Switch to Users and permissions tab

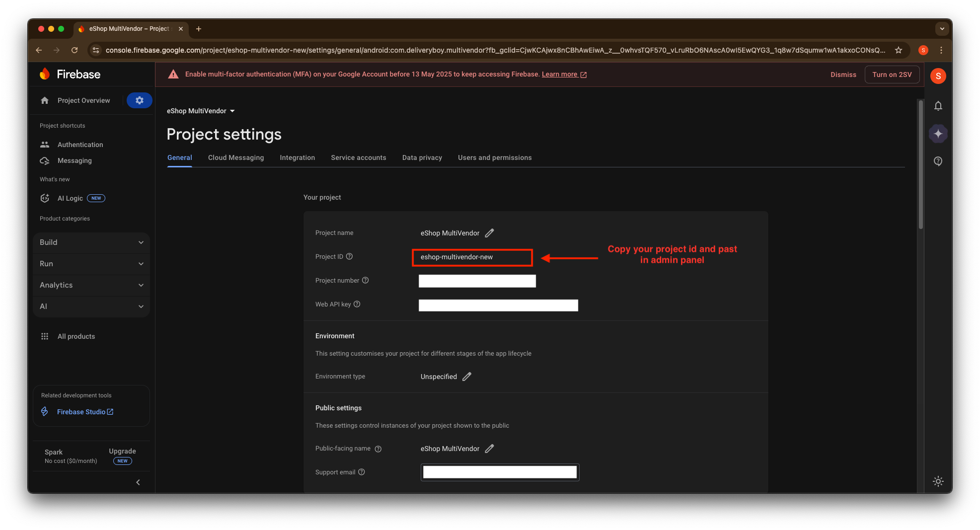(495, 157)
